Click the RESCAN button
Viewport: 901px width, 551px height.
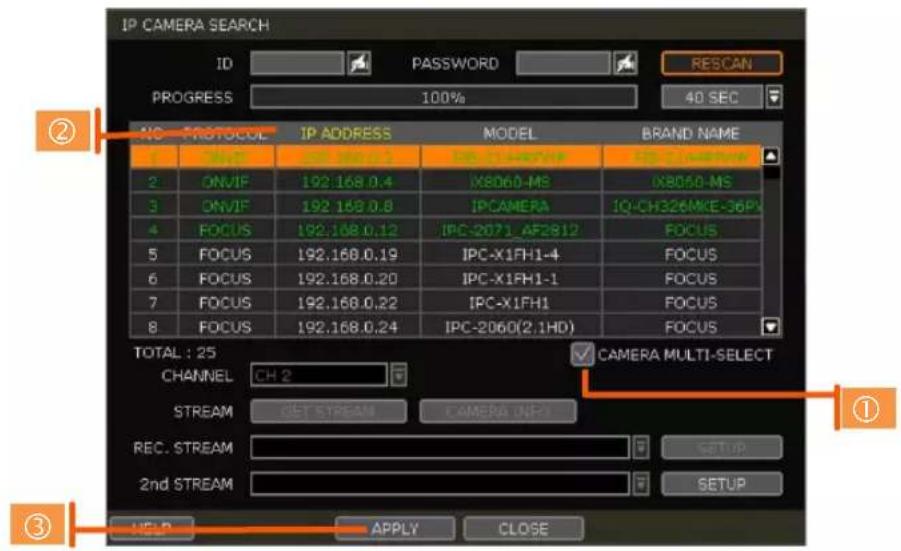pos(722,63)
